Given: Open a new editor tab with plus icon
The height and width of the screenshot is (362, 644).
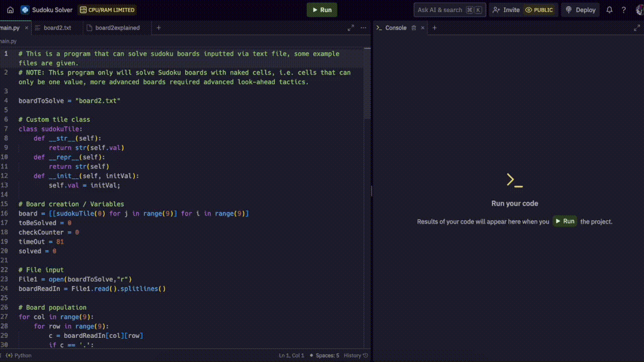Looking at the screenshot, I should coord(158,28).
